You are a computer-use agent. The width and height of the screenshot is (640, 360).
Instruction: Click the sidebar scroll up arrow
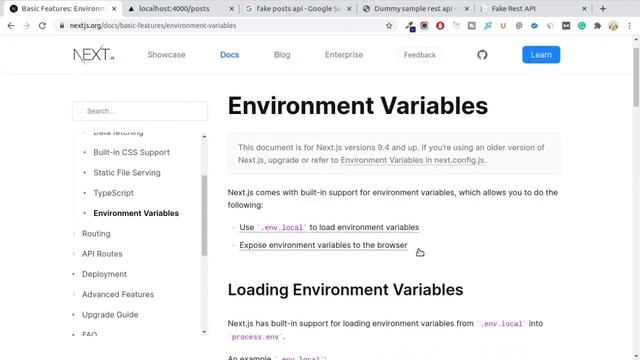pyautogui.click(x=204, y=136)
